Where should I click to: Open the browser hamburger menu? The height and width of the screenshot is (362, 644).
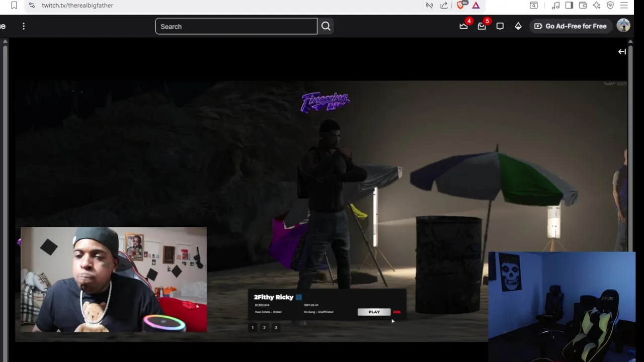pos(624,5)
